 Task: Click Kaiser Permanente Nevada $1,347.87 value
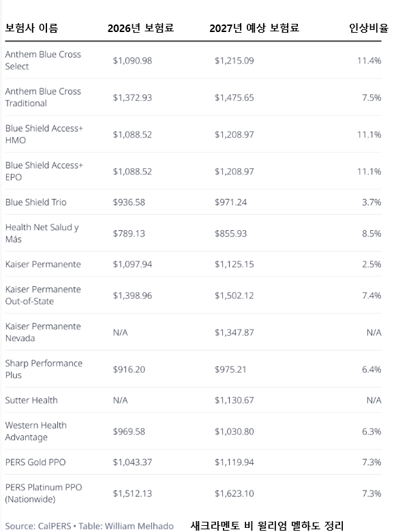[x=234, y=332]
